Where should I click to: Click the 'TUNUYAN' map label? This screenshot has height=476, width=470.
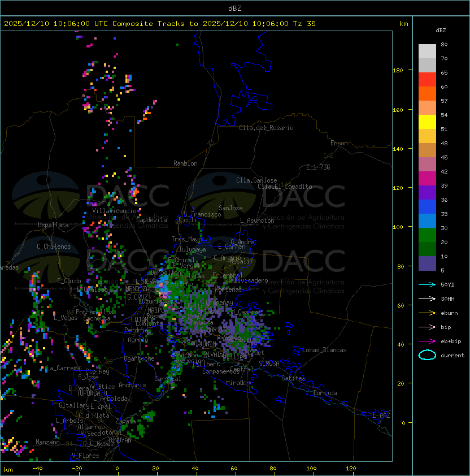coord(120,440)
